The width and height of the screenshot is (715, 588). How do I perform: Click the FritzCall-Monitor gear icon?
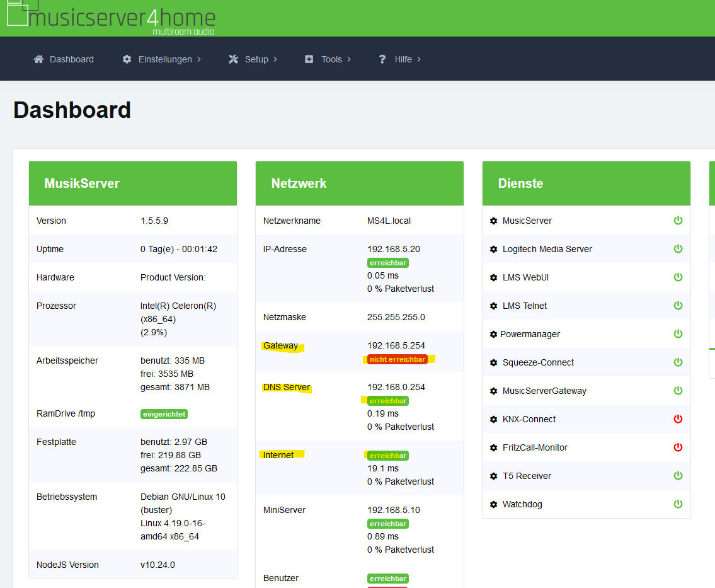[x=493, y=447]
